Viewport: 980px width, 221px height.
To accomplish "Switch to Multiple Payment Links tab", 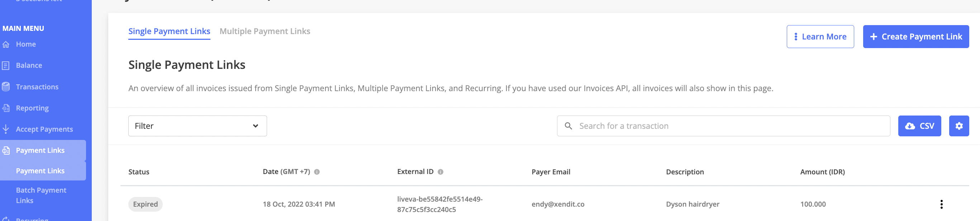I will pyautogui.click(x=265, y=31).
